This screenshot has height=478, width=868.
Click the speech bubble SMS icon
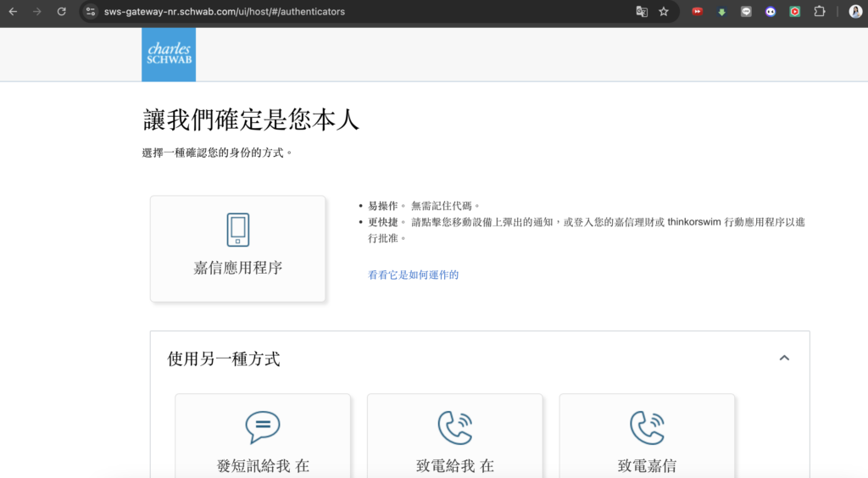(263, 427)
